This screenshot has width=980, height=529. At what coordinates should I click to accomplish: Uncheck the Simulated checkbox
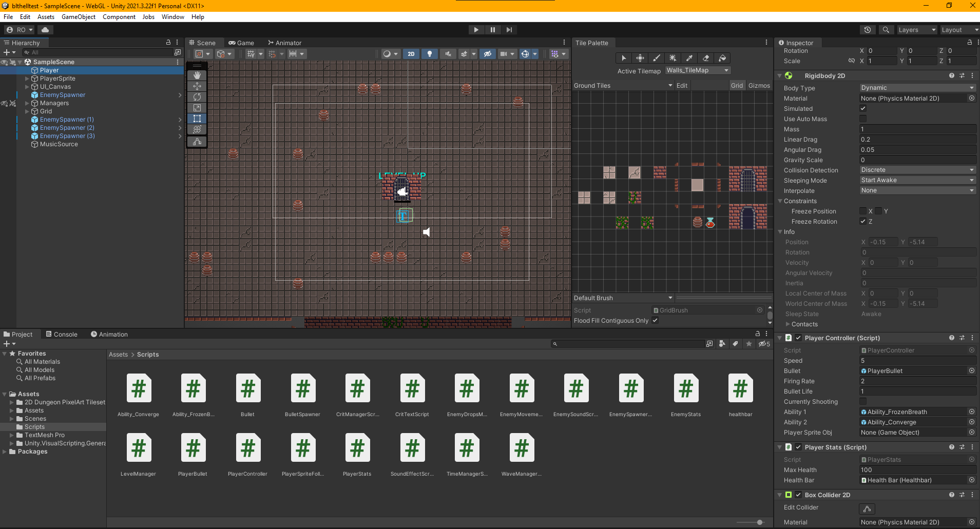point(863,109)
